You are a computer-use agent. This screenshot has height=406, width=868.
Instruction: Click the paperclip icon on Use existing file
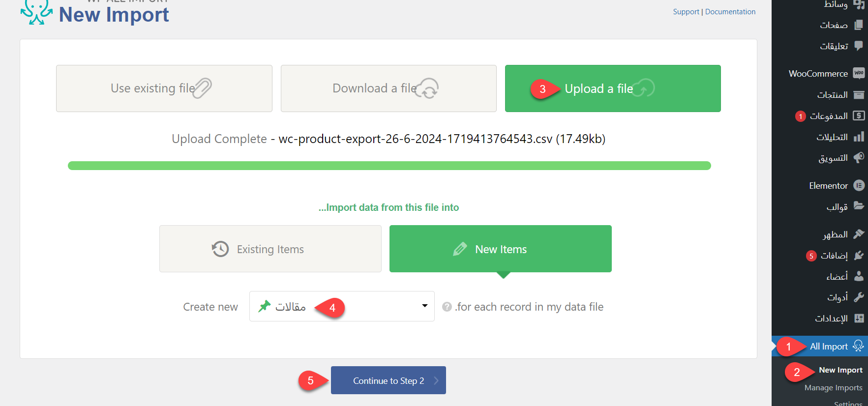[202, 88]
